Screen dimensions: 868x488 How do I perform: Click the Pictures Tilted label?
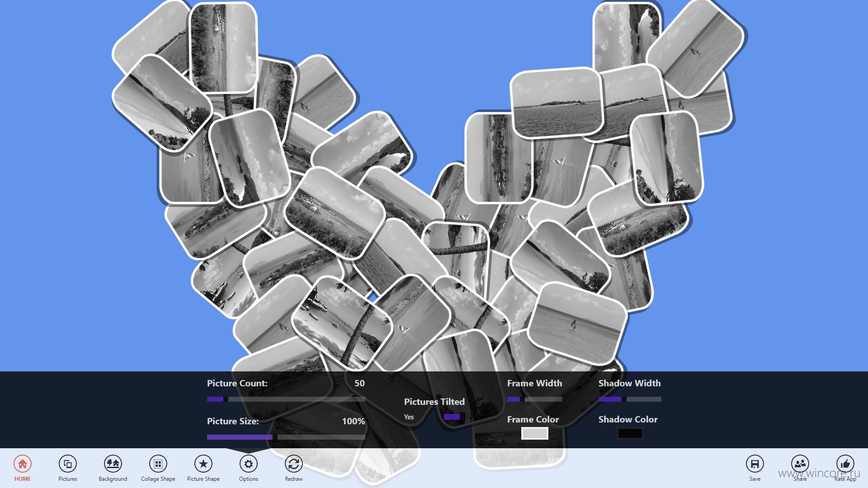pyautogui.click(x=434, y=402)
